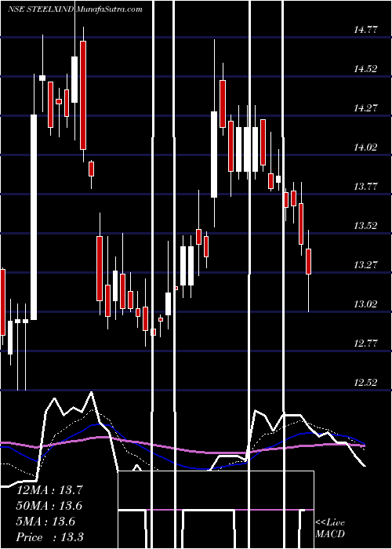
Task: Click the last red candlestick near 13.27
Action: (x=308, y=261)
